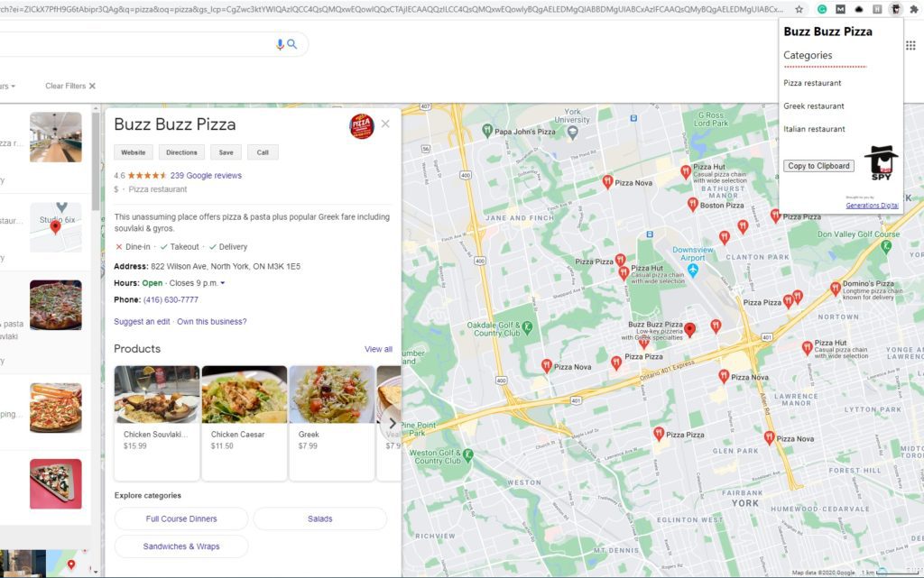924x578 pixels.
Task: Open the Grammarly extension icon
Action: click(822, 9)
